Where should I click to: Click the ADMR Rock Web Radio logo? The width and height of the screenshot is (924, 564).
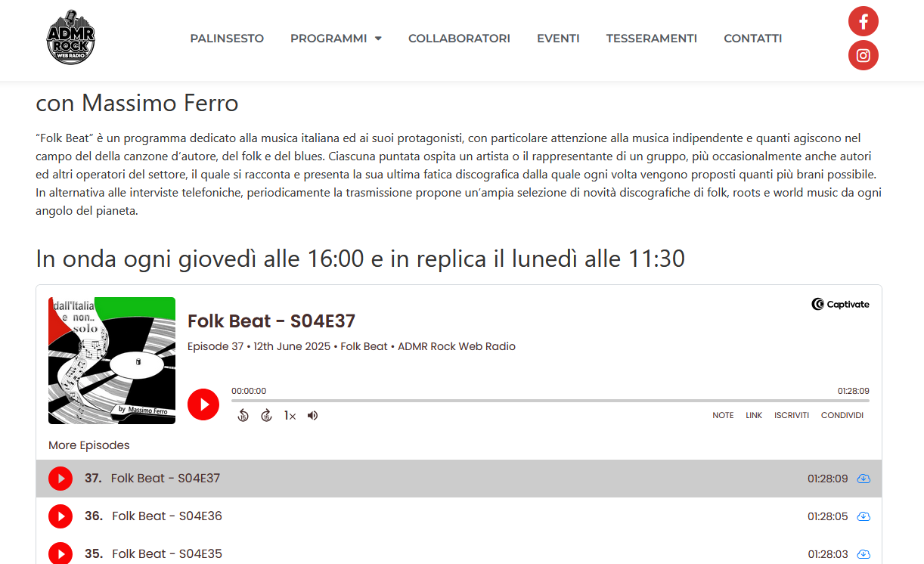[70, 37]
